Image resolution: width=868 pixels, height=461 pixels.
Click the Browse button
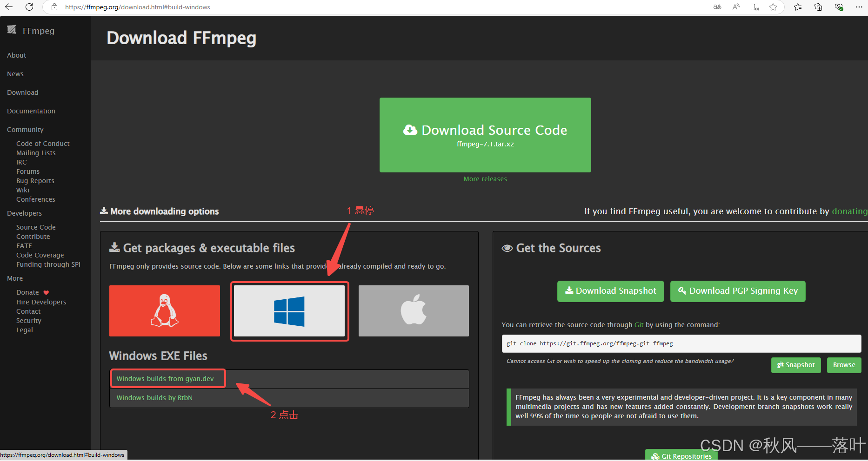[844, 365]
